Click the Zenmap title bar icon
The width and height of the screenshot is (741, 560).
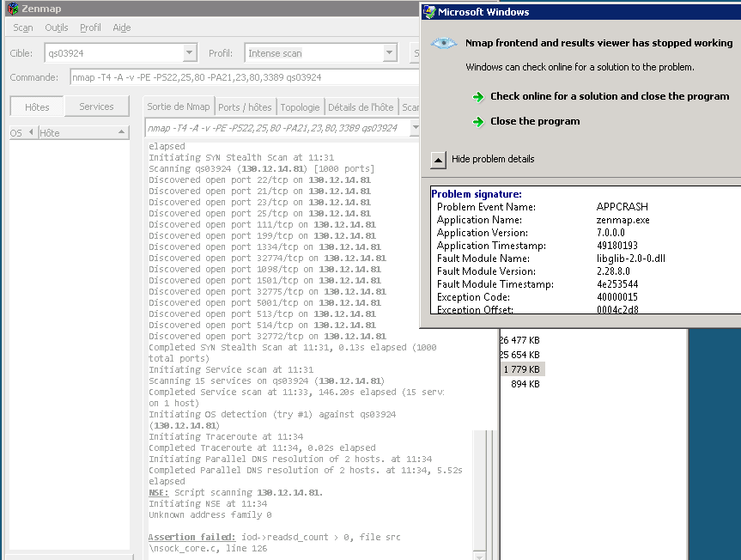coord(13,8)
